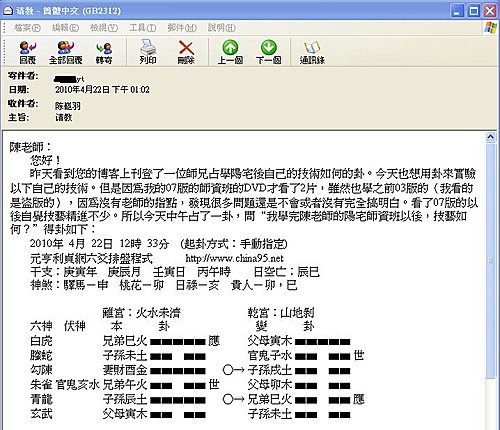Viewport: 500px width, 430px height.
Task: Click the 日空亡：辰巳 text
Action: pyautogui.click(x=287, y=272)
